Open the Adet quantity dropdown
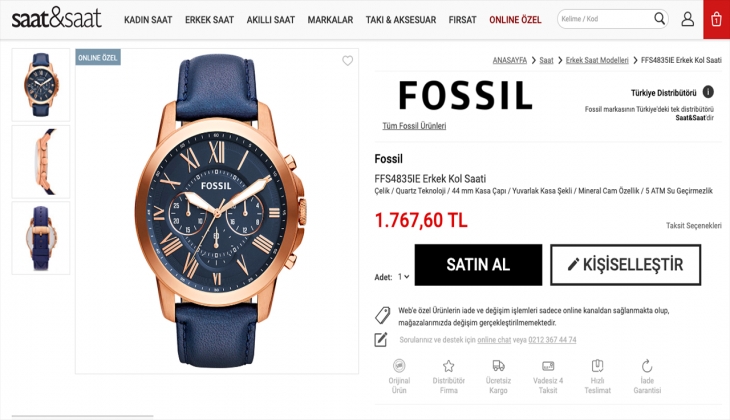 coord(404,277)
